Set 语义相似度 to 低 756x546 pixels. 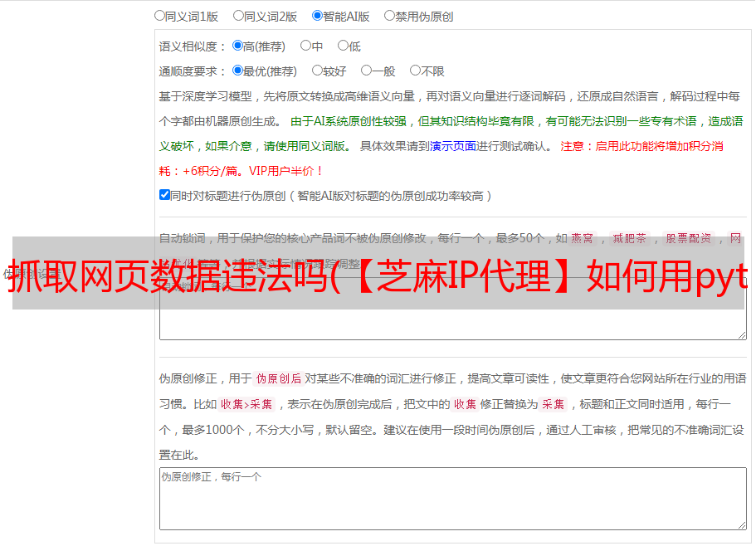coord(344,46)
